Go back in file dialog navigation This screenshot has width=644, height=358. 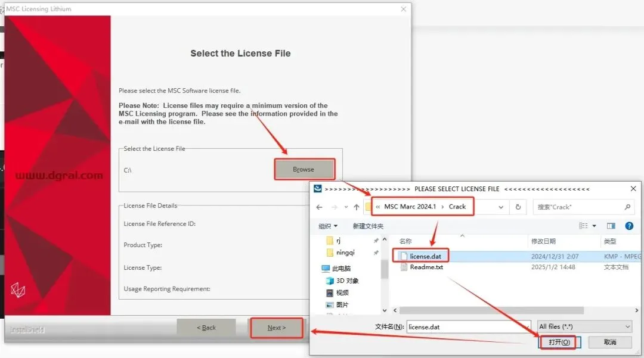click(320, 207)
